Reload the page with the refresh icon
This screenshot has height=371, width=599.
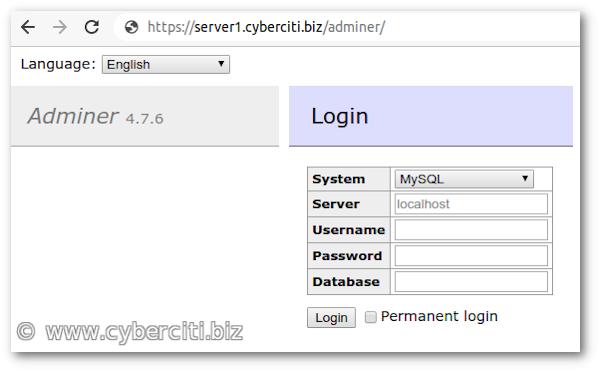pyautogui.click(x=92, y=27)
